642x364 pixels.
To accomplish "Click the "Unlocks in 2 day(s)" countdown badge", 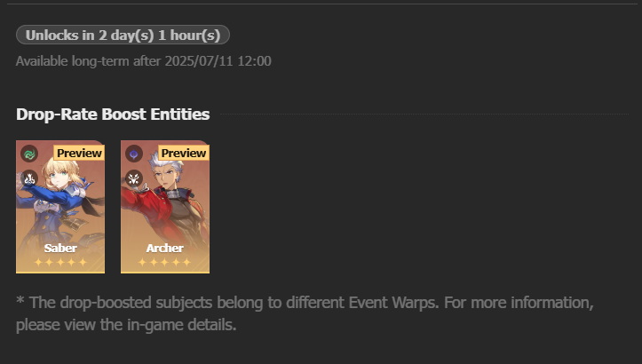I will [x=123, y=35].
